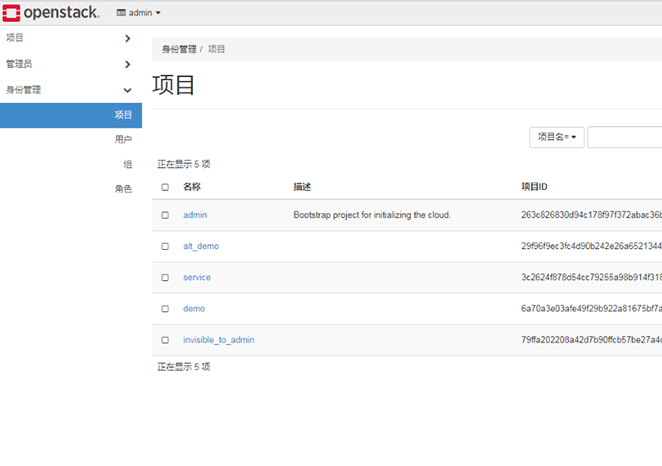
Task: Sort by the 名称 column header
Action: click(192, 187)
